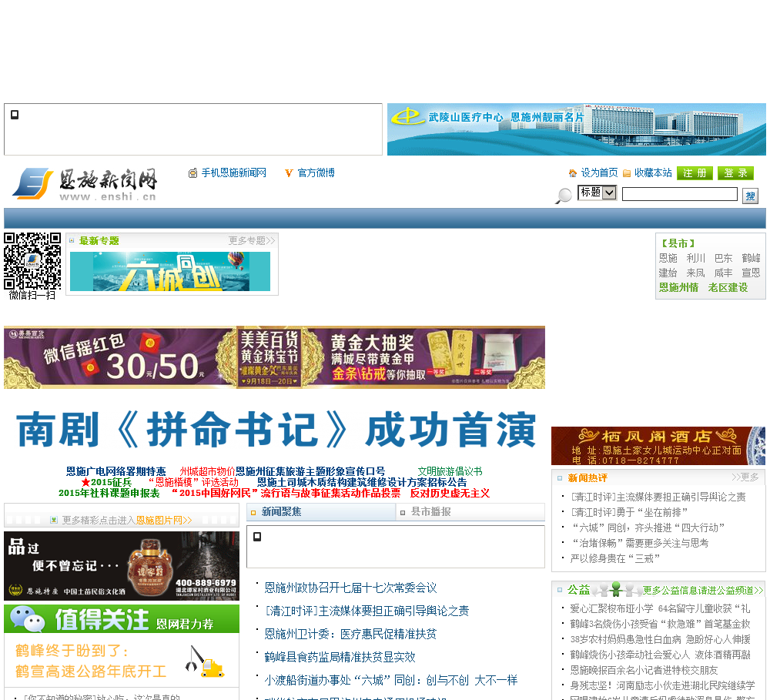Open 38岁农村妈妈患急性白血病 article
The image size is (770, 700).
[661, 639]
